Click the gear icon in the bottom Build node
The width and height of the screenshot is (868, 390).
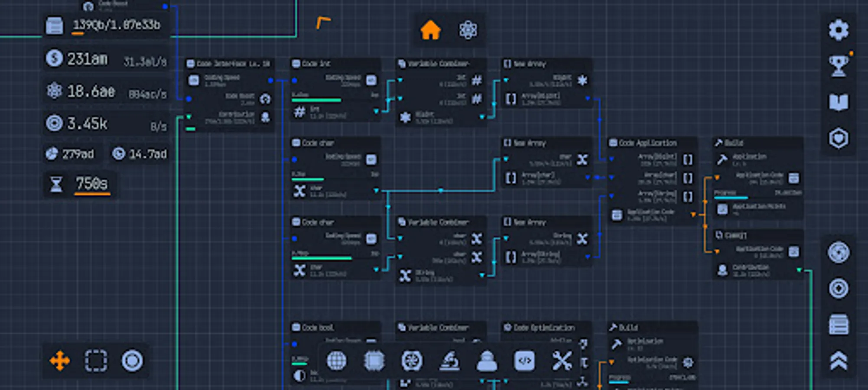point(688,362)
